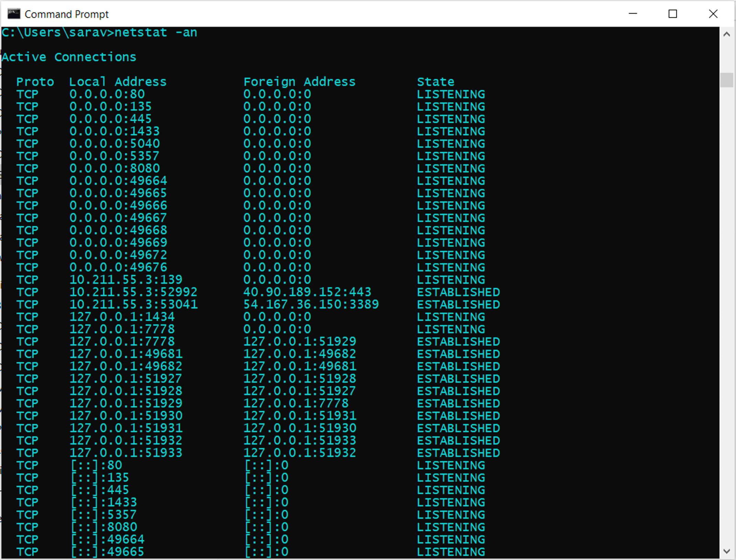This screenshot has height=560, width=736.
Task: Click local address 0.0.0.0:8080
Action: click(114, 168)
